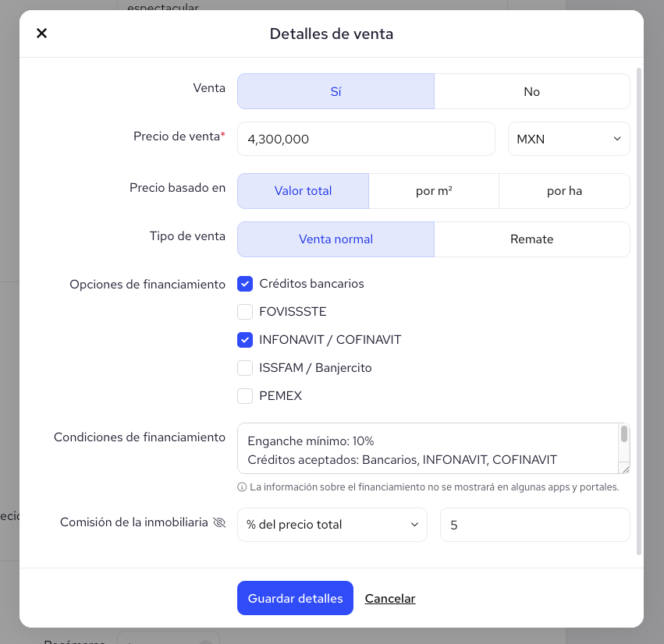This screenshot has height=644, width=664.
Task: Close the Detalles de venta dialog
Action: pos(41,33)
